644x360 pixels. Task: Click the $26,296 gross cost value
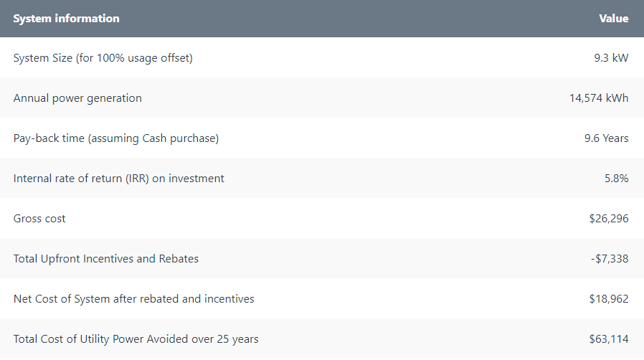[x=609, y=219]
